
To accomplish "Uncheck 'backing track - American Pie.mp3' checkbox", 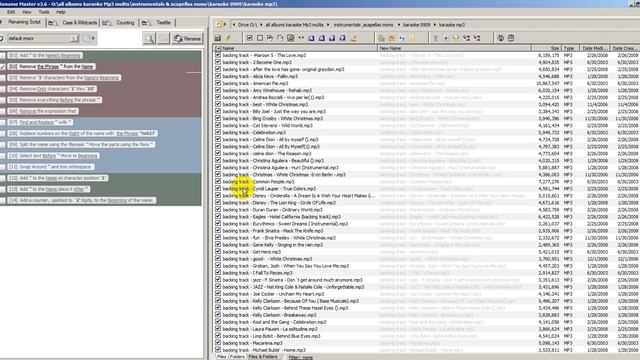I will point(218,83).
